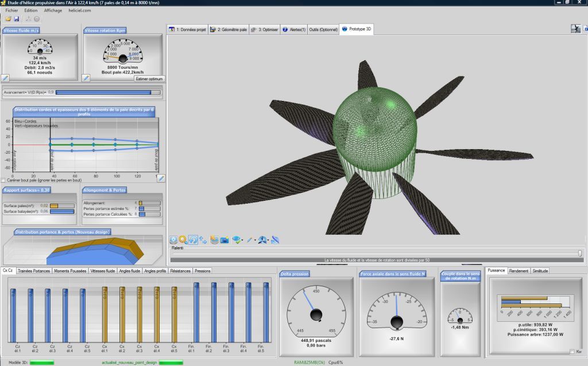Open the dropdown arrow next to the green display icon
Viewport: 588px width, 366px height.
click(242, 239)
